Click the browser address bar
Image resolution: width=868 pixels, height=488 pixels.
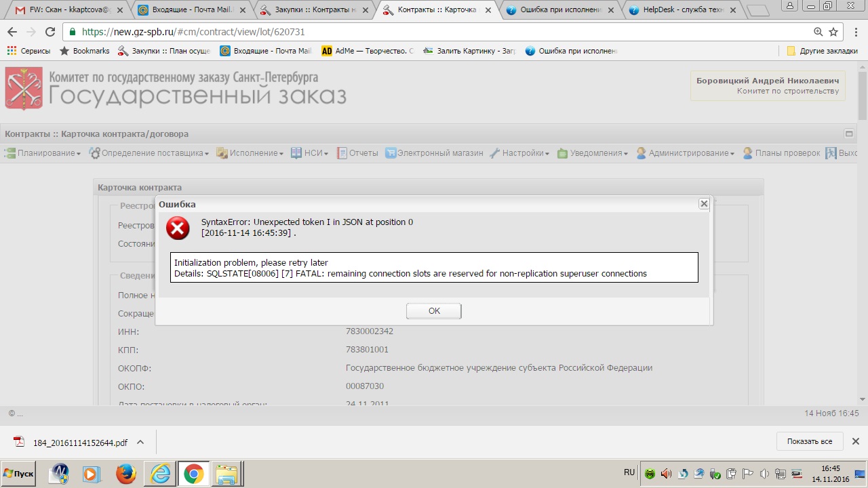pos(441,32)
